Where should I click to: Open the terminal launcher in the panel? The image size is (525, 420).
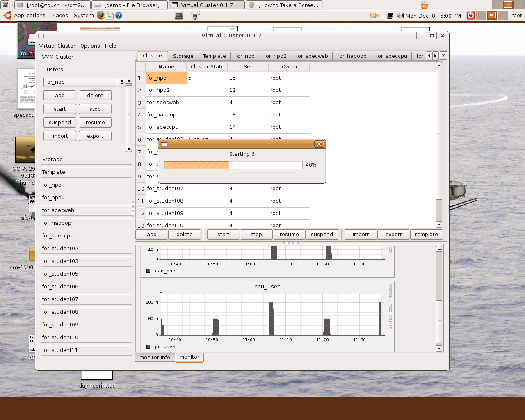(179, 16)
